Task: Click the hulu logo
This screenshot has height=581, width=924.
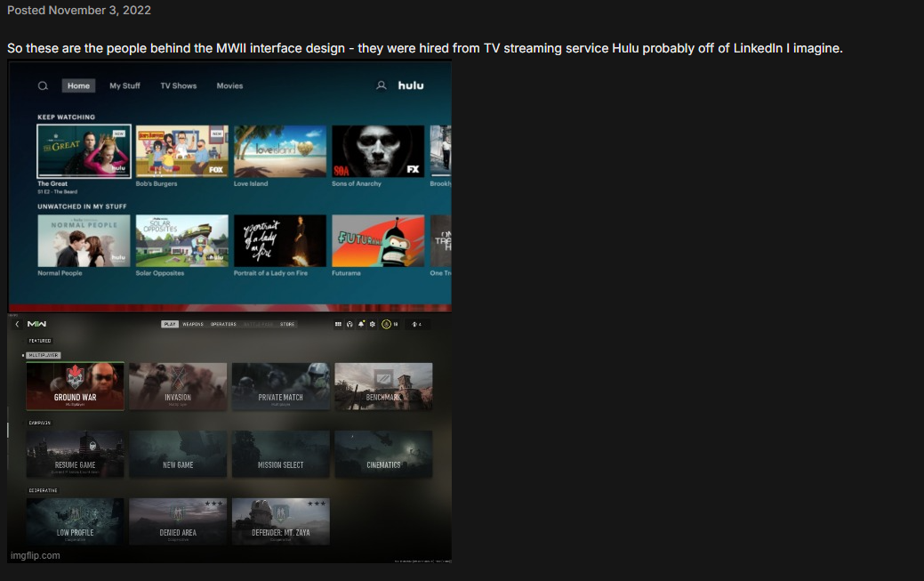Action: [411, 85]
